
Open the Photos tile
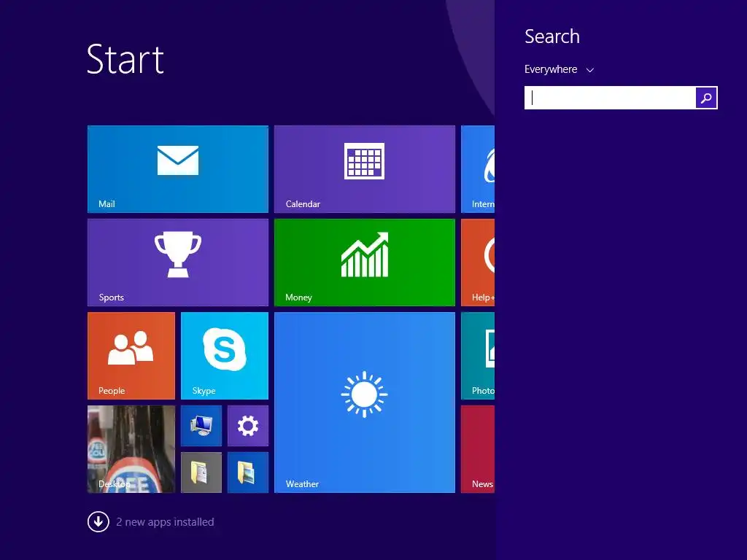point(478,356)
